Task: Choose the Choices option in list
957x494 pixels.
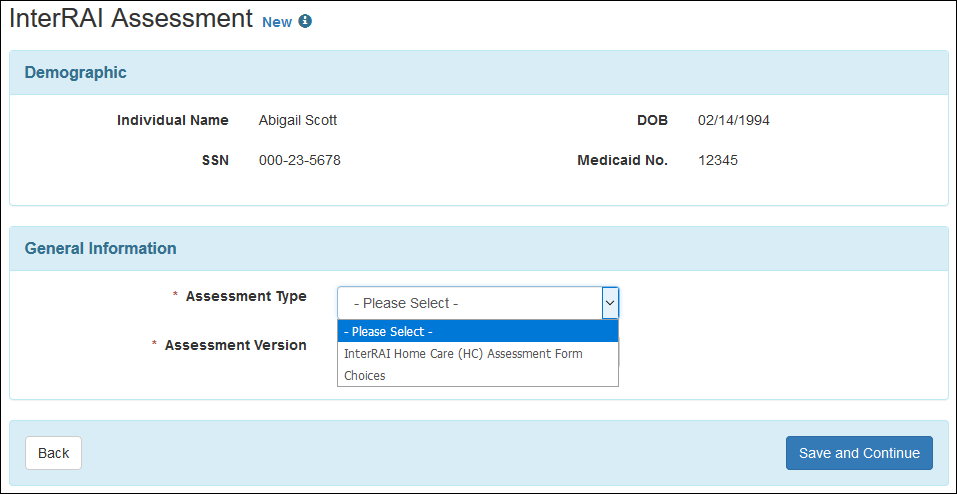Action: [365, 376]
